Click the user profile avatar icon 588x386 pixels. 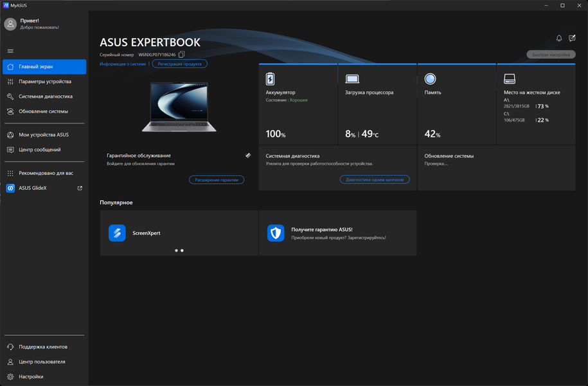[10, 24]
